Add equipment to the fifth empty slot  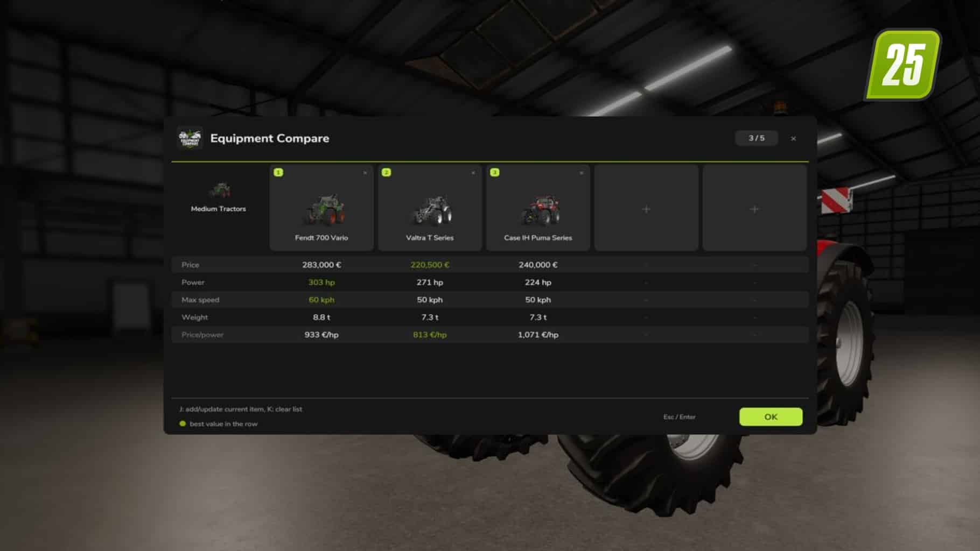(754, 209)
